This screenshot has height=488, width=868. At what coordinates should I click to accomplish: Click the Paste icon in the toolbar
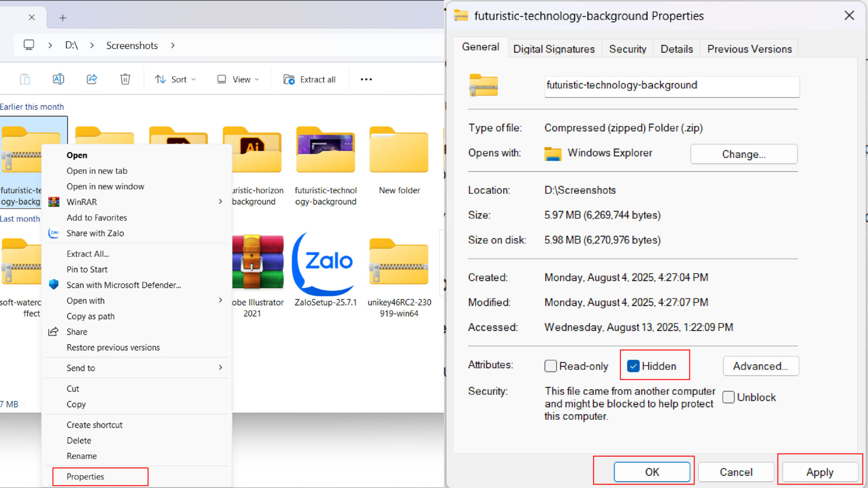[25, 79]
